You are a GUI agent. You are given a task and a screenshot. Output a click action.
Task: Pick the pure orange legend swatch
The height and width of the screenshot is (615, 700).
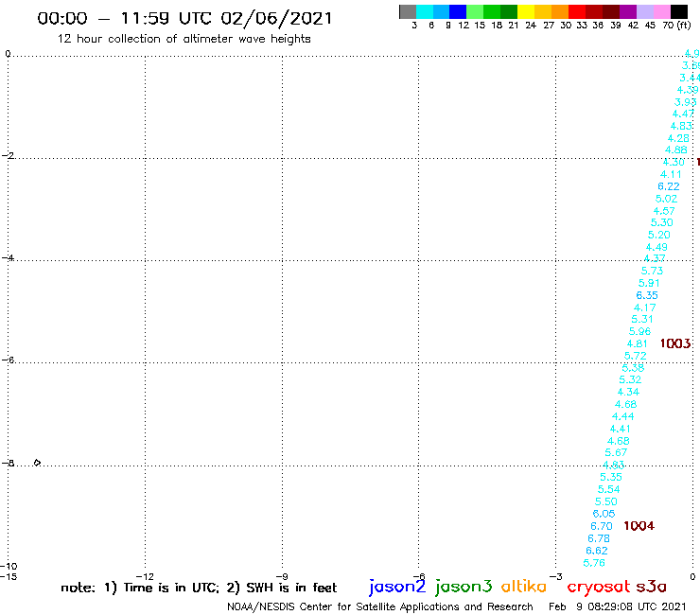560,11
